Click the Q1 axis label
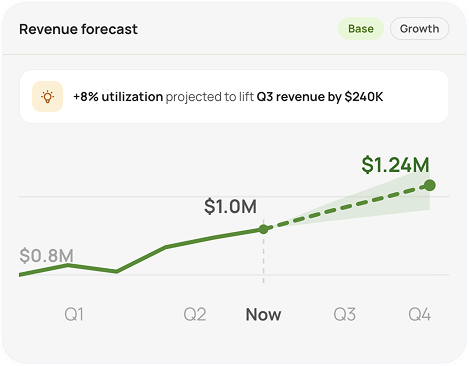This screenshot has height=366, width=469. (74, 314)
